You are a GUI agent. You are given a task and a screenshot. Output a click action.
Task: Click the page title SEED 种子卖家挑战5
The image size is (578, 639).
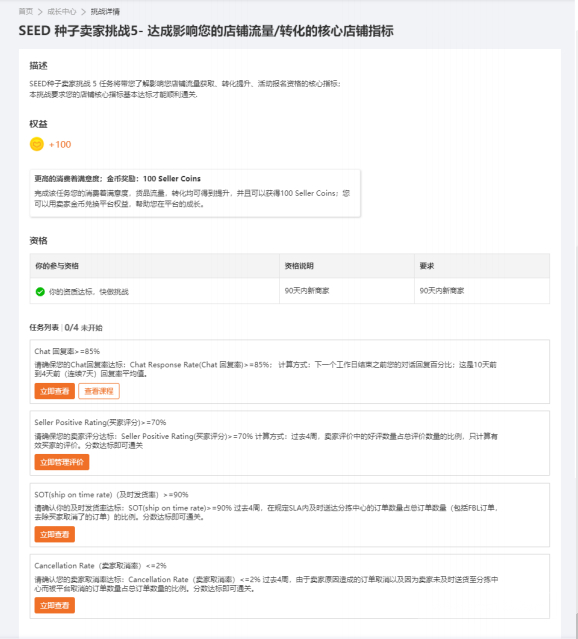(x=206, y=31)
